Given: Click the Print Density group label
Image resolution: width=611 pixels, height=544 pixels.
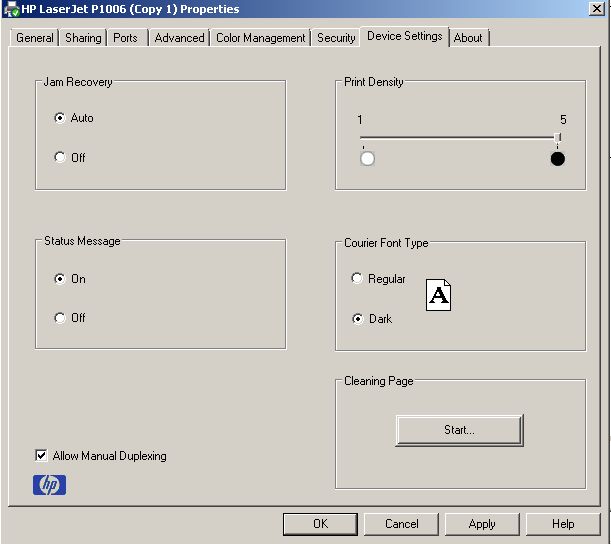Looking at the screenshot, I should (373, 82).
